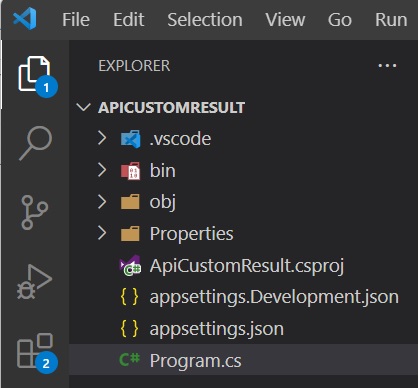Open the Run and Debug view icon

[35, 282]
